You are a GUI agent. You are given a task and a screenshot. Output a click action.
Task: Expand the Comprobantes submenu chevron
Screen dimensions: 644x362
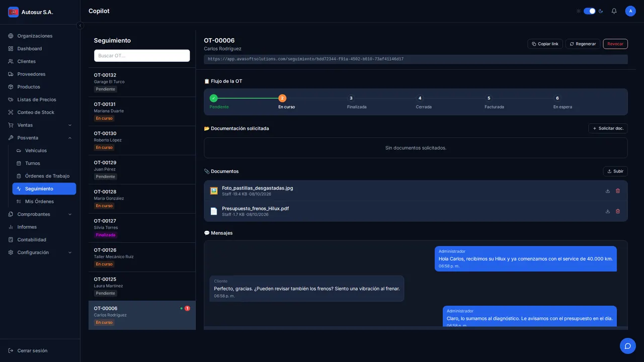70,214
